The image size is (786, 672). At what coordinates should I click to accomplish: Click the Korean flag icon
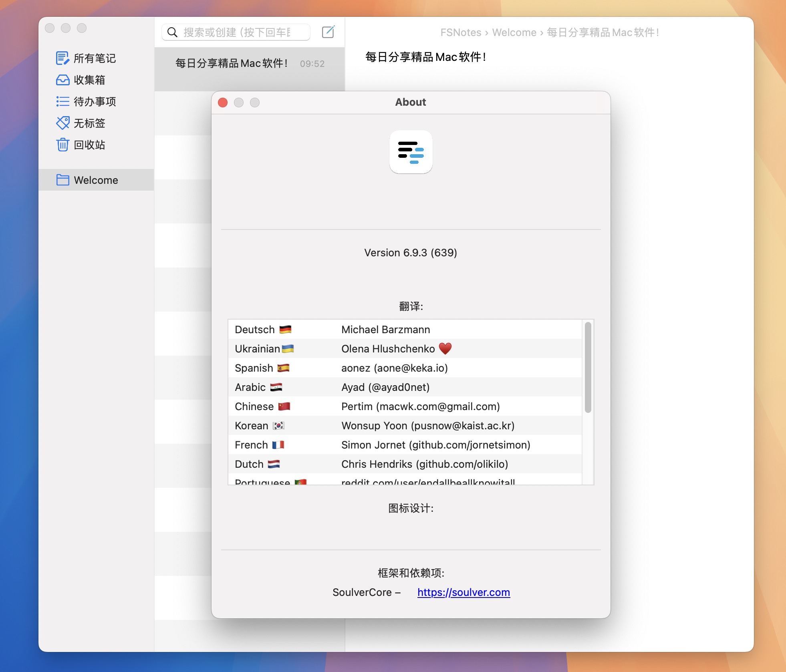point(278,425)
